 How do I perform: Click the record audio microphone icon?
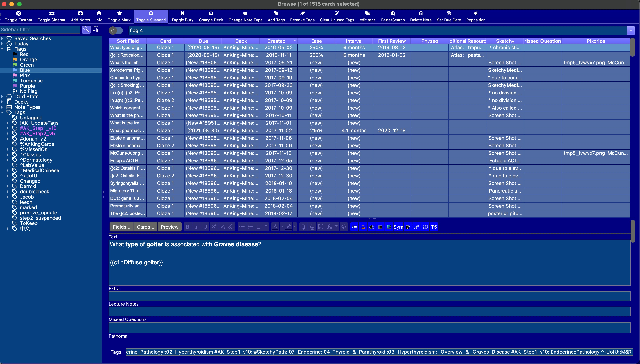312,227
